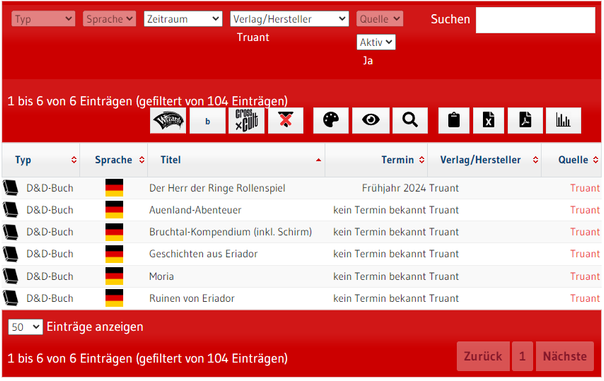Open Truant source link for Der Herr der Ringe
The width and height of the screenshot is (604, 381).
coord(585,188)
